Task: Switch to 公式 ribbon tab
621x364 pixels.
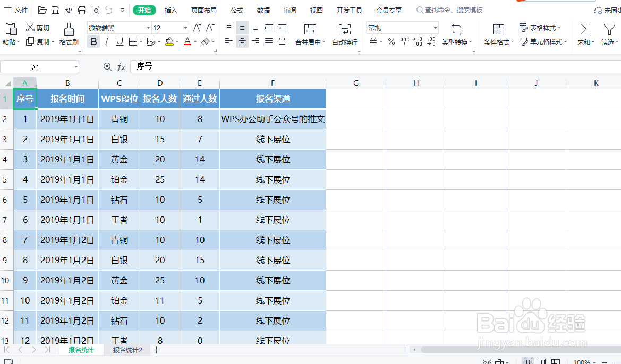Action: point(237,10)
